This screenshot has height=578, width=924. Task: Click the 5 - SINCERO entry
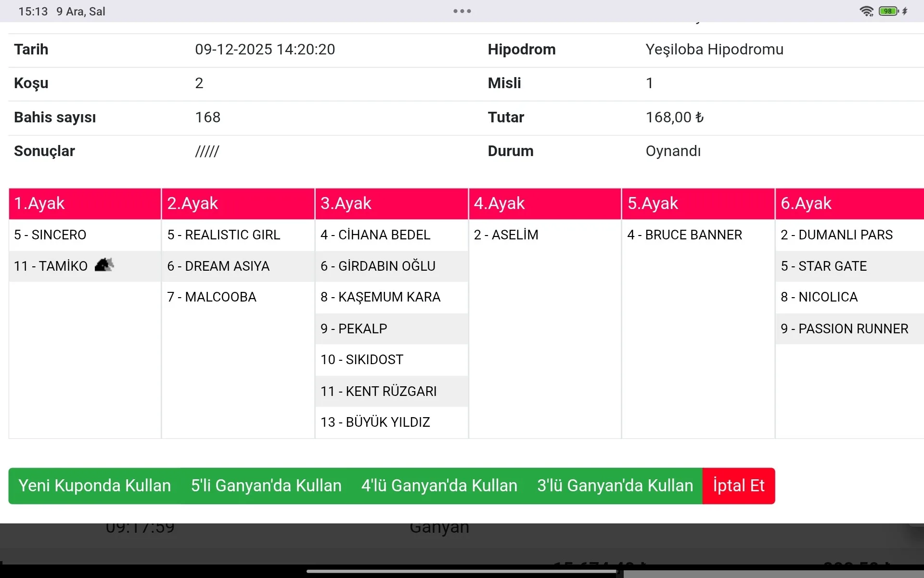(50, 235)
